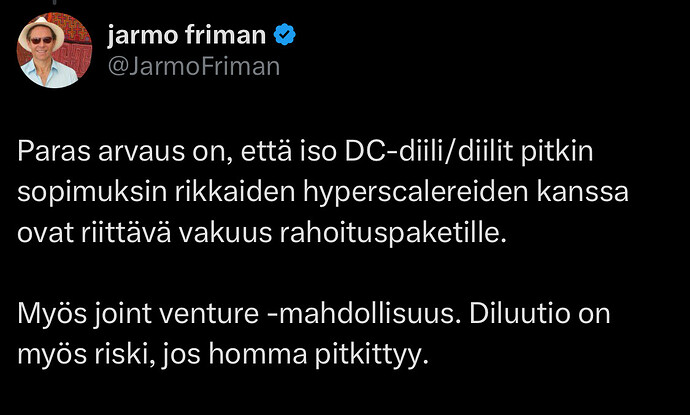This screenshot has height=415, width=690.
Task: Open the @JarmoFriman handle link
Action: (193, 67)
